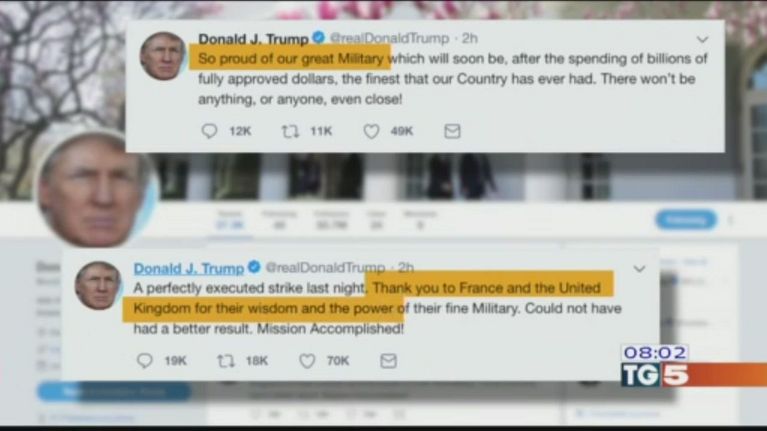Click @realDonaldTrump handle on top tweet
The height and width of the screenshot is (431, 767).
(389, 38)
